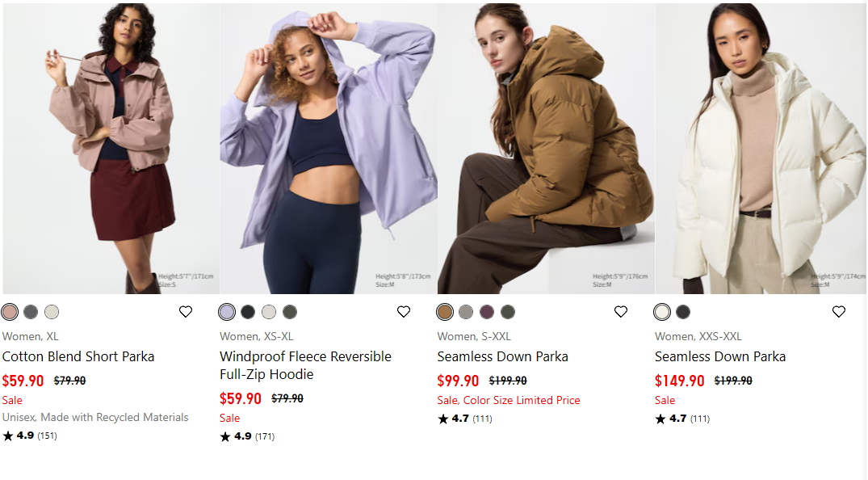Tap wishlist heart for white Seamless Down Parka
The width and height of the screenshot is (868, 480).
point(839,311)
